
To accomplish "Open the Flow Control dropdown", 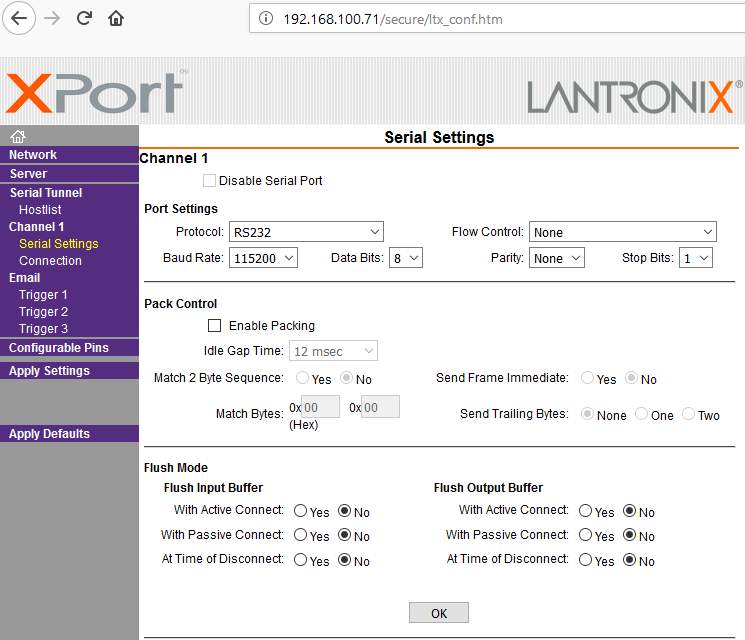I will click(x=622, y=232).
